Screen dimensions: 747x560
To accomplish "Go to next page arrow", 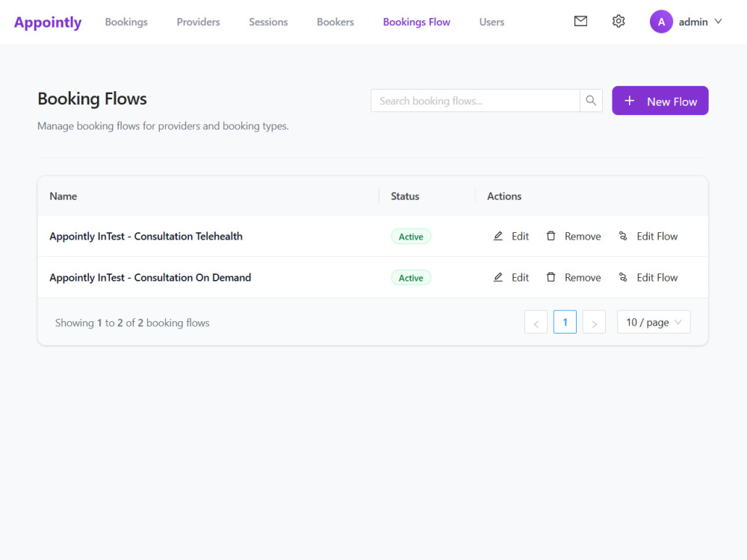I will coord(594,323).
